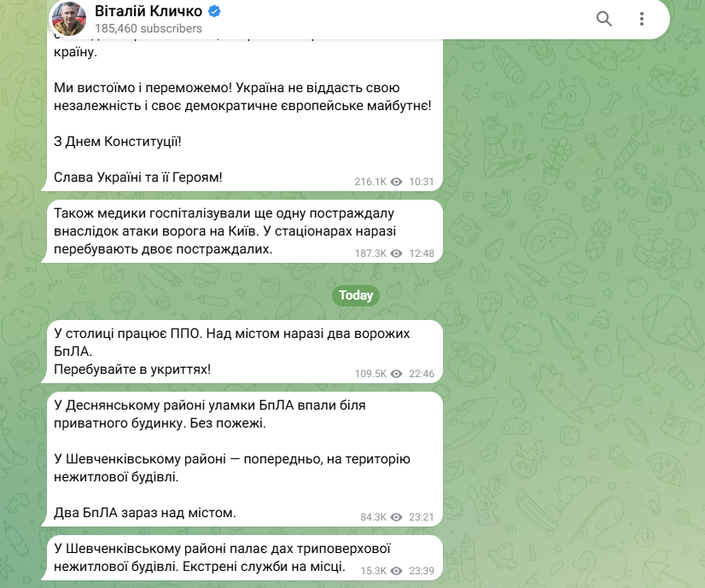
Task: Click the eye views icon on the 22:46 post
Action: pos(396,374)
